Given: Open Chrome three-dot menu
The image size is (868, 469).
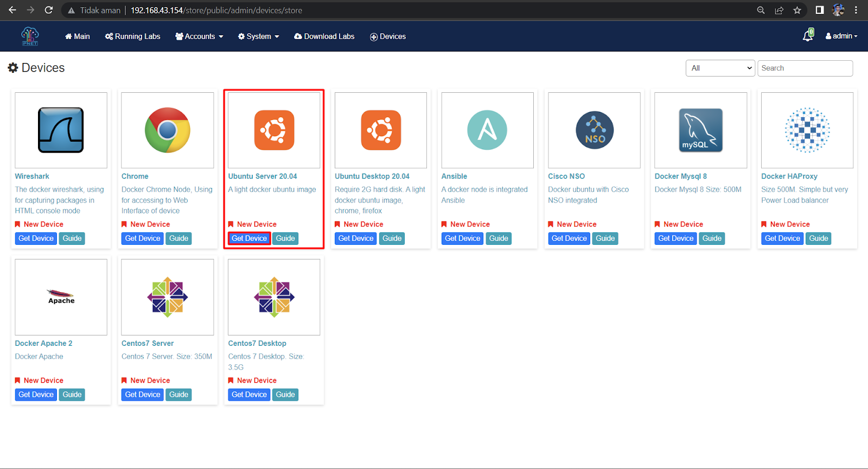Looking at the screenshot, I should 856,10.
